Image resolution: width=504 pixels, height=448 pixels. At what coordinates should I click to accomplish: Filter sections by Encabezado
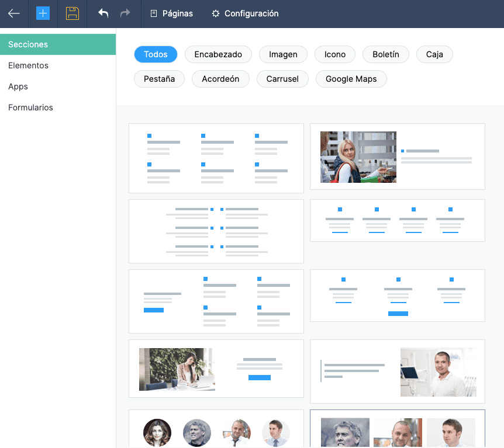pyautogui.click(x=218, y=54)
